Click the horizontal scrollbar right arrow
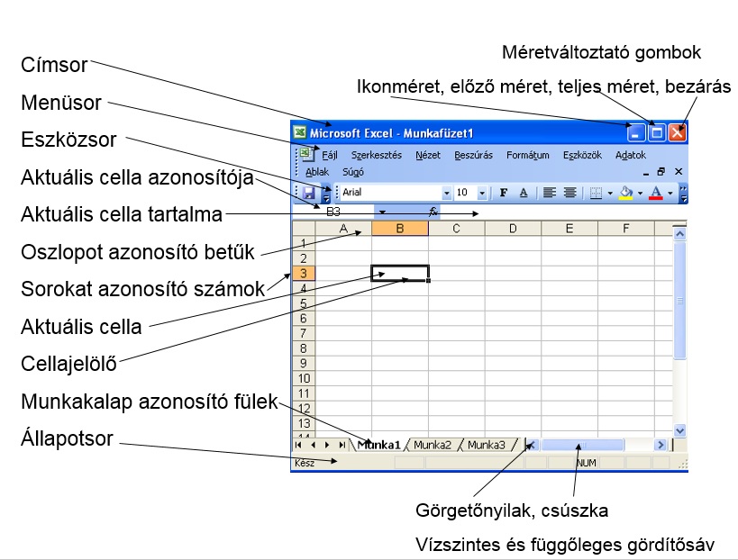 [661, 445]
